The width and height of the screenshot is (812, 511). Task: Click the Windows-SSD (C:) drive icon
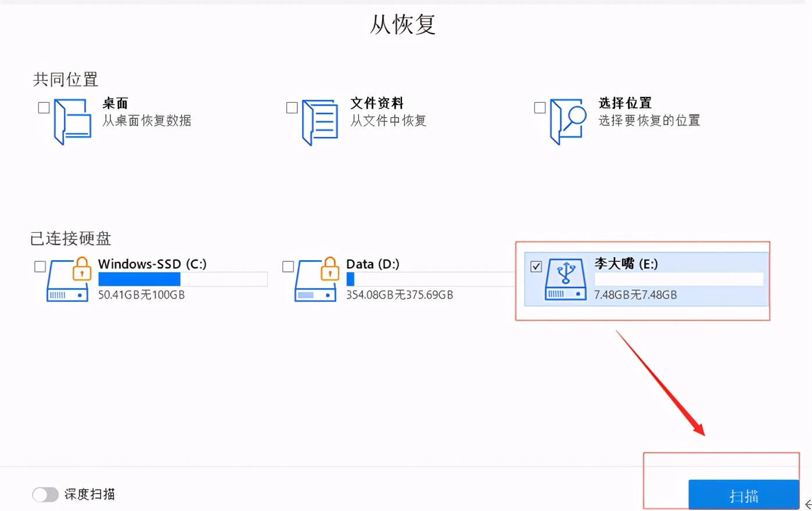tap(70, 279)
